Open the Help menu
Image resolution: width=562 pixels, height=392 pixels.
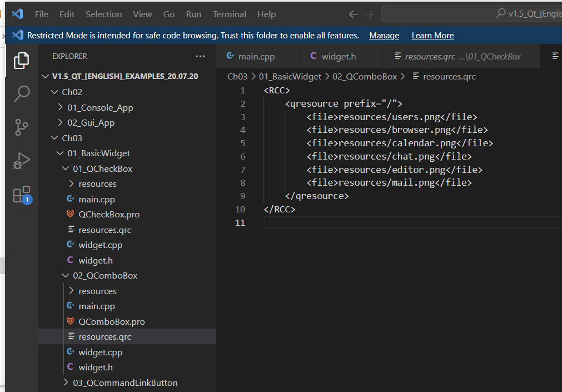coord(267,14)
